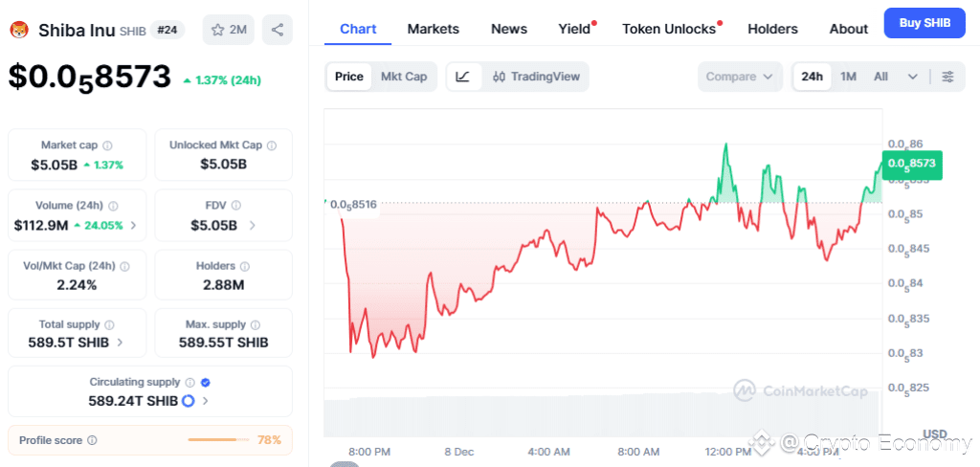Click the share icon button

[277, 30]
